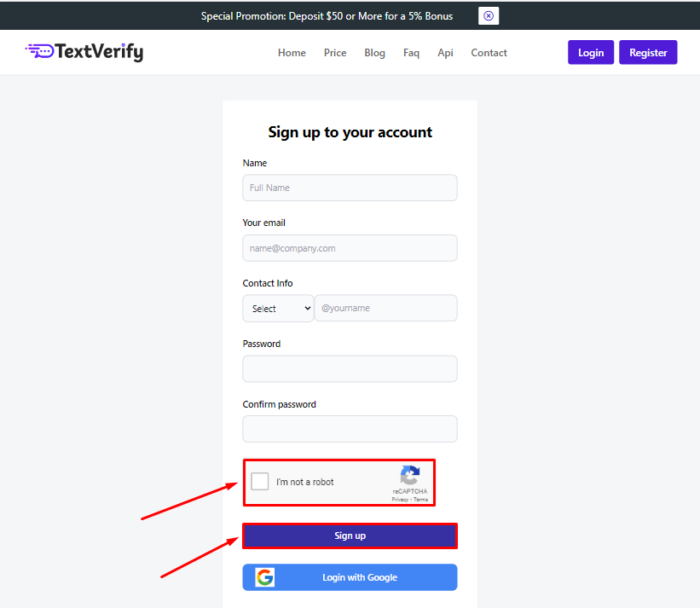Focus the Confirm password field
The height and width of the screenshot is (608, 700).
tap(350, 429)
